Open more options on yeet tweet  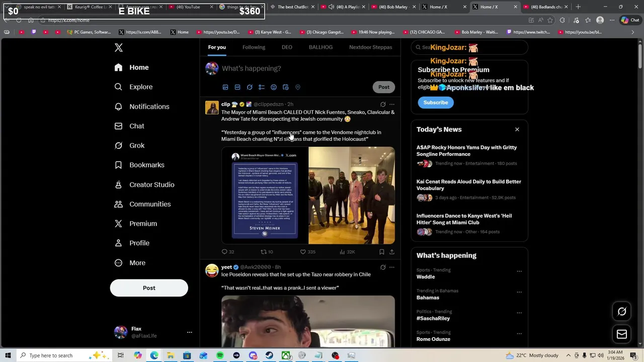(x=392, y=267)
